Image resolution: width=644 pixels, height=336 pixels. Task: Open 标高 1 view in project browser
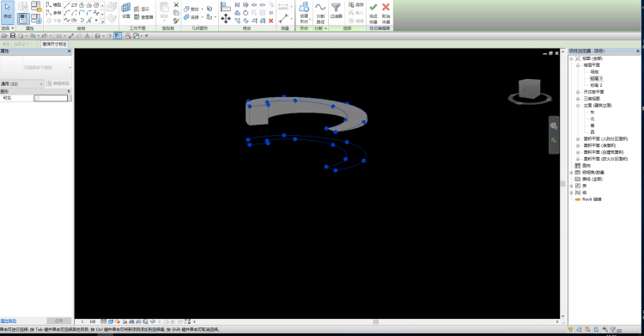coord(596,78)
